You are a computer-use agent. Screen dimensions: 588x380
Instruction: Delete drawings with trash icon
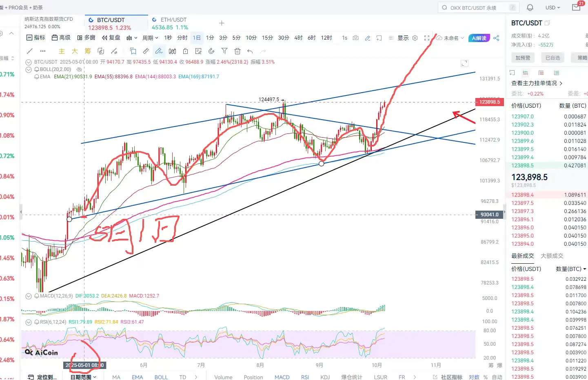(237, 51)
